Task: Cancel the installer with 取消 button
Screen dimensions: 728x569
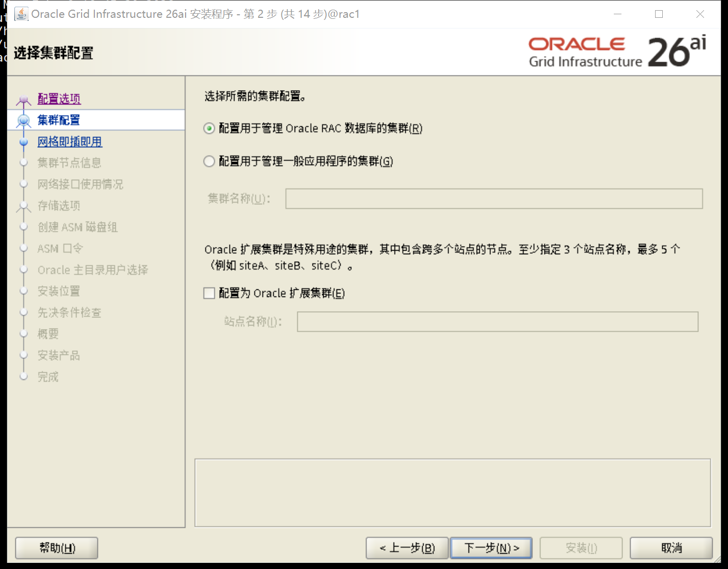Action: [x=671, y=548]
